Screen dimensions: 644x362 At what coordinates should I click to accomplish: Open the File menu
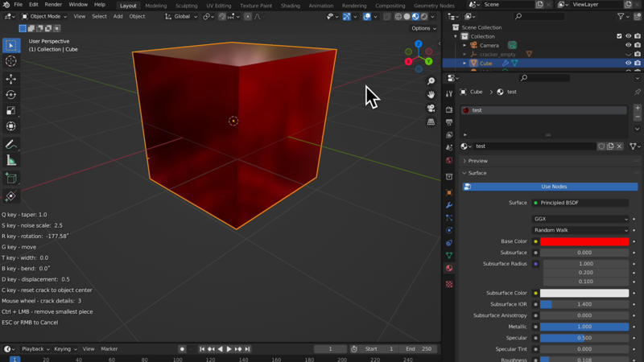[x=18, y=5]
